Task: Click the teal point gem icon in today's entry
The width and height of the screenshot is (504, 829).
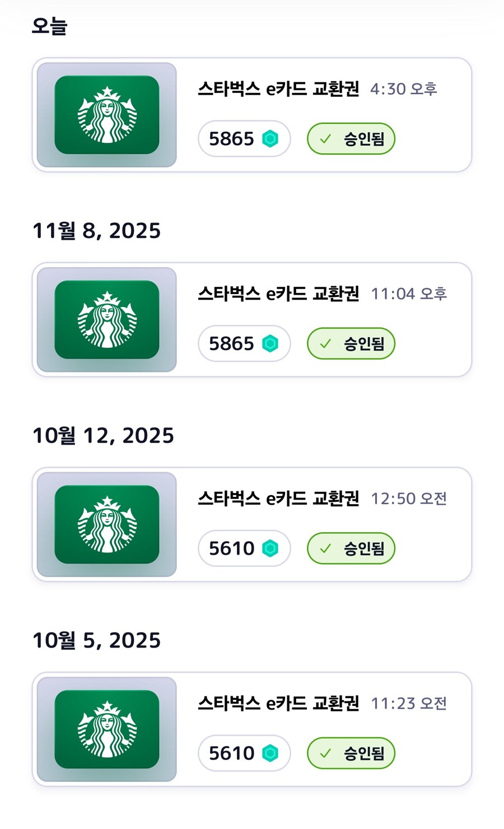Action: (x=270, y=138)
